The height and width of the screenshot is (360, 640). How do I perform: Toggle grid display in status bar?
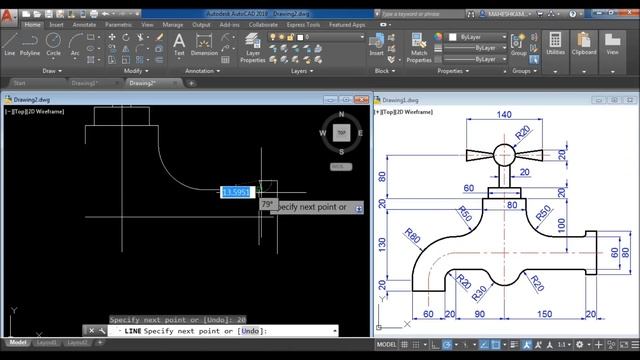pyautogui.click(x=404, y=344)
